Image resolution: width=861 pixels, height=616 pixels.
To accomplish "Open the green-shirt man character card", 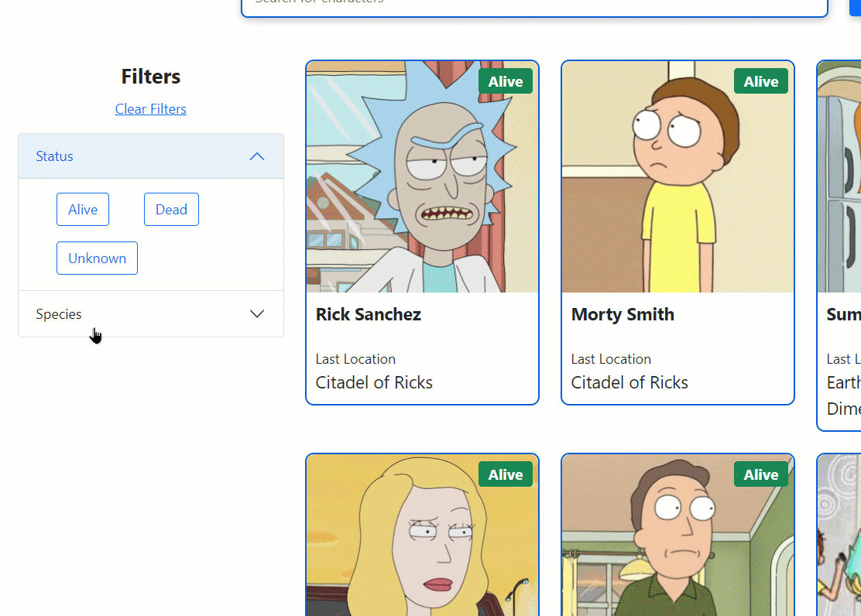I will pyautogui.click(x=677, y=535).
